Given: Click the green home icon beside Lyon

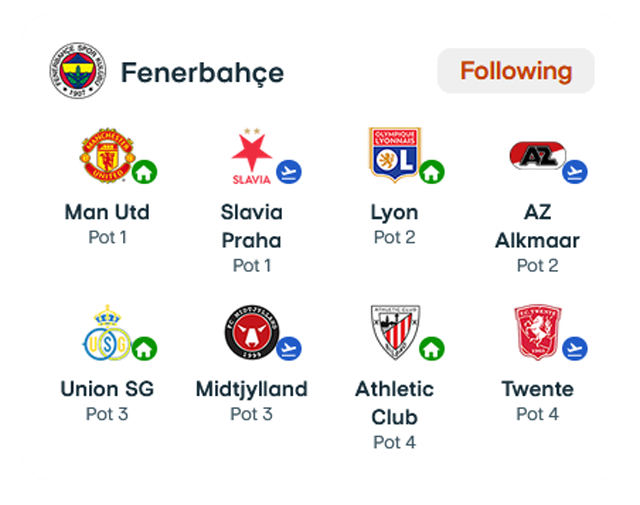Looking at the screenshot, I should 432,172.
